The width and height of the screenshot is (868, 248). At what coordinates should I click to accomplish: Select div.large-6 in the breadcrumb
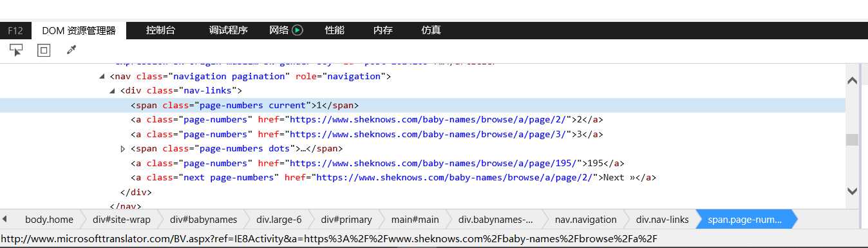279,220
